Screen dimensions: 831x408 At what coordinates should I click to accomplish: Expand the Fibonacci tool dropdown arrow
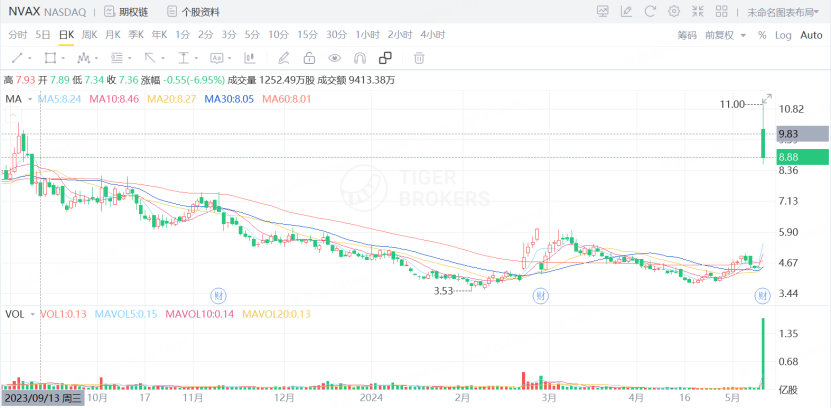click(130, 58)
